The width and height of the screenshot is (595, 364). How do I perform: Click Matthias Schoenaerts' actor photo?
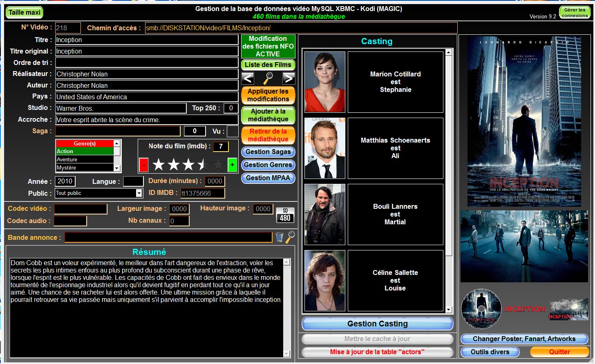[x=325, y=148]
